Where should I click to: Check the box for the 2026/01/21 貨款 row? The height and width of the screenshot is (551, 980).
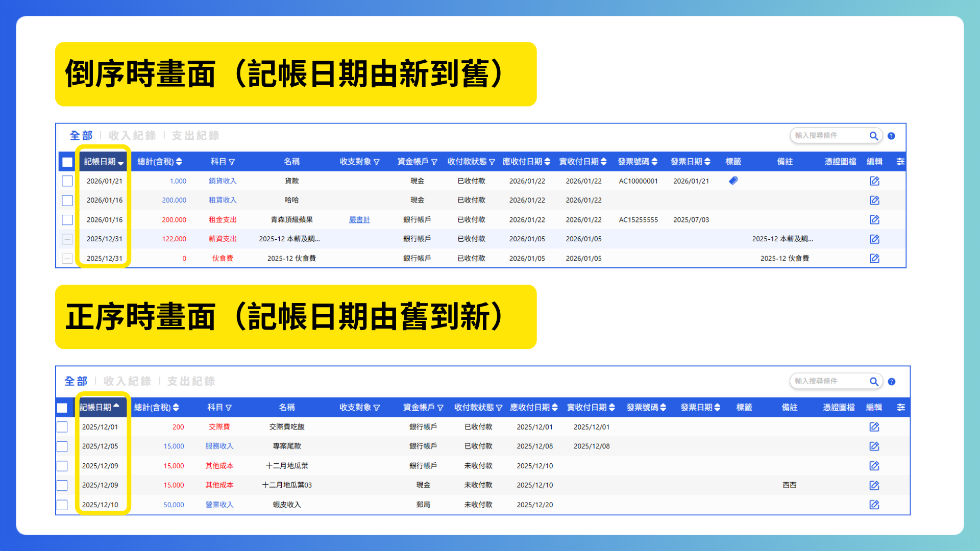[67, 181]
